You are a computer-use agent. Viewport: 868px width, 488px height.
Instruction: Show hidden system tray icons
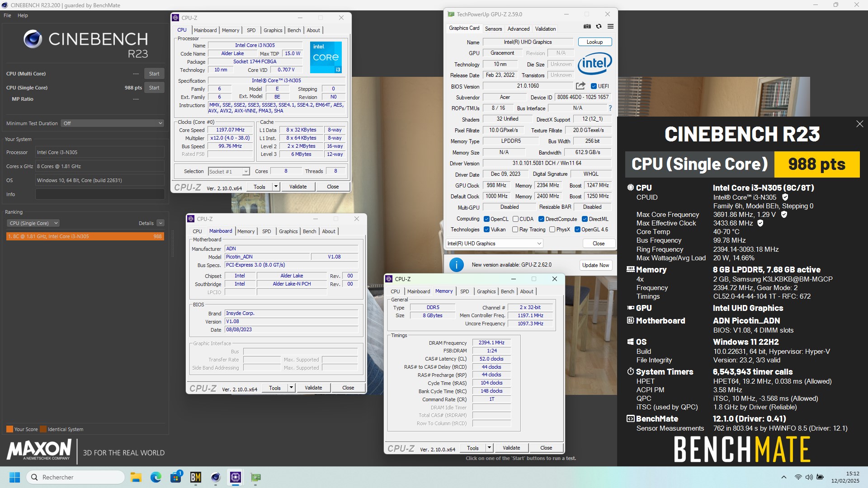point(783,477)
